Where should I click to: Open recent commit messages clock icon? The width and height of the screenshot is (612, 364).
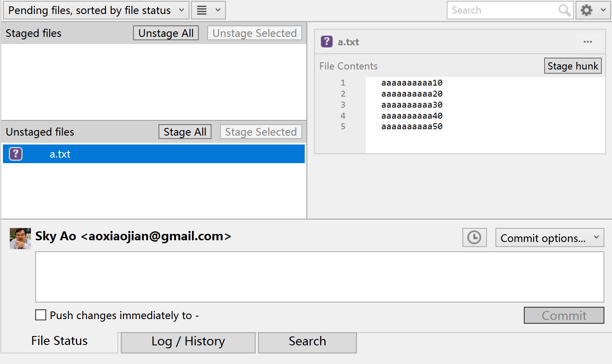tap(474, 238)
